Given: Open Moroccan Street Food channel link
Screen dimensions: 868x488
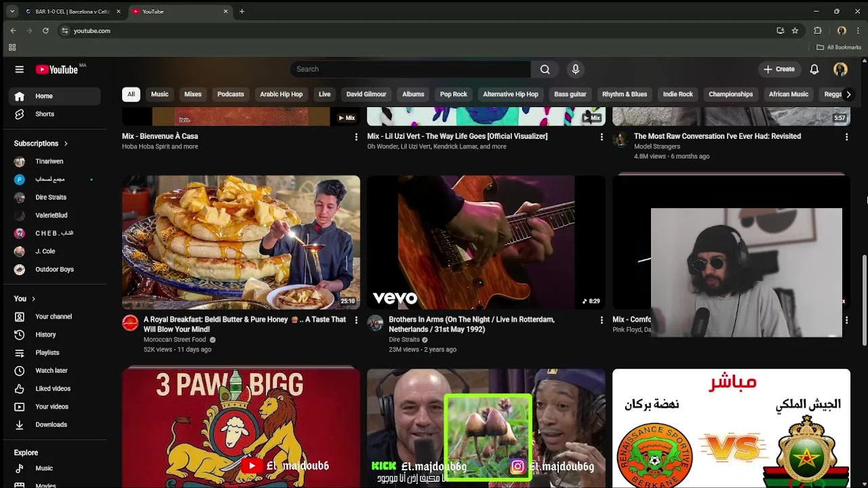Looking at the screenshot, I should 175,340.
